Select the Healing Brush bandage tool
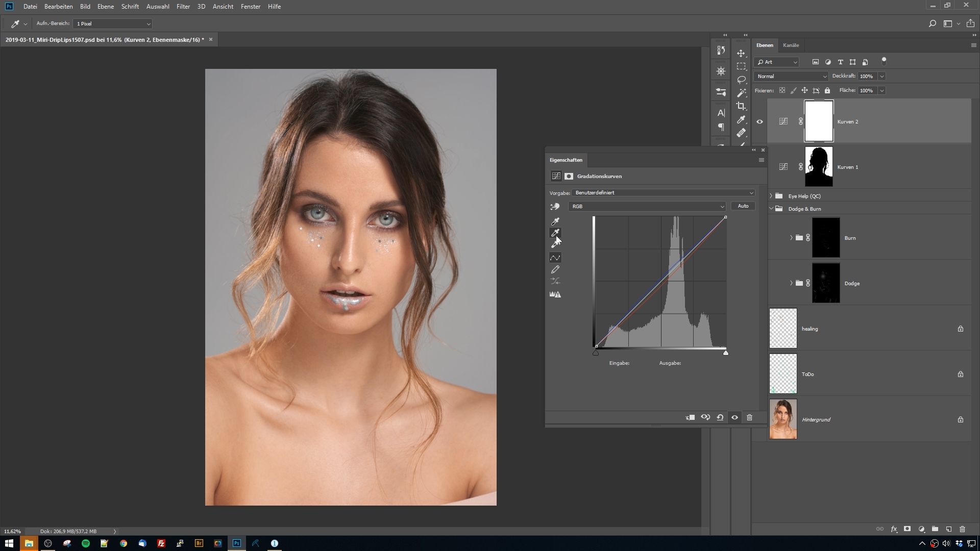This screenshot has height=551, width=980. tap(741, 133)
